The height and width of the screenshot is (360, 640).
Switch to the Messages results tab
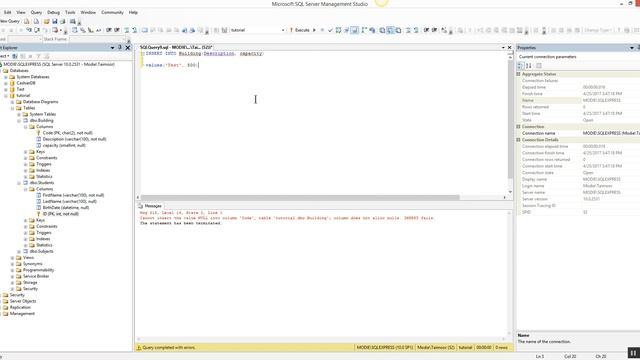150,206
